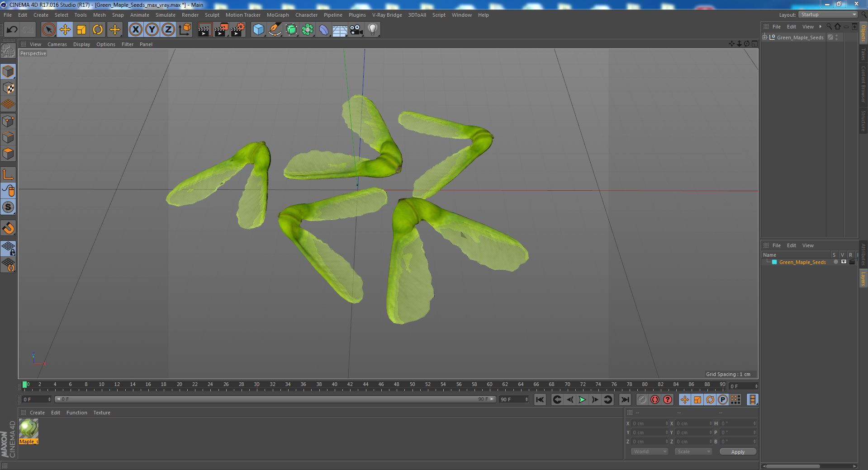Toggle Locked Workplane icon

[x=8, y=248]
